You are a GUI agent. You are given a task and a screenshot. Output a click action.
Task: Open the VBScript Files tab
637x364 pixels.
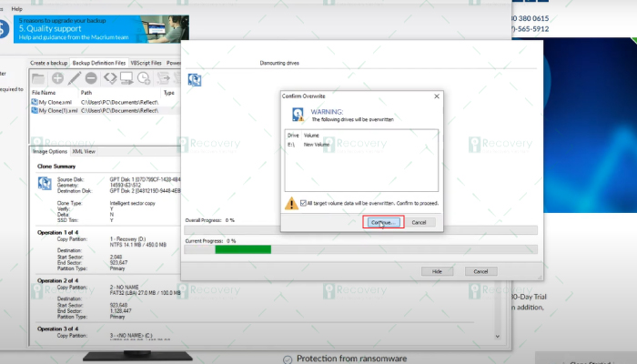(x=146, y=63)
